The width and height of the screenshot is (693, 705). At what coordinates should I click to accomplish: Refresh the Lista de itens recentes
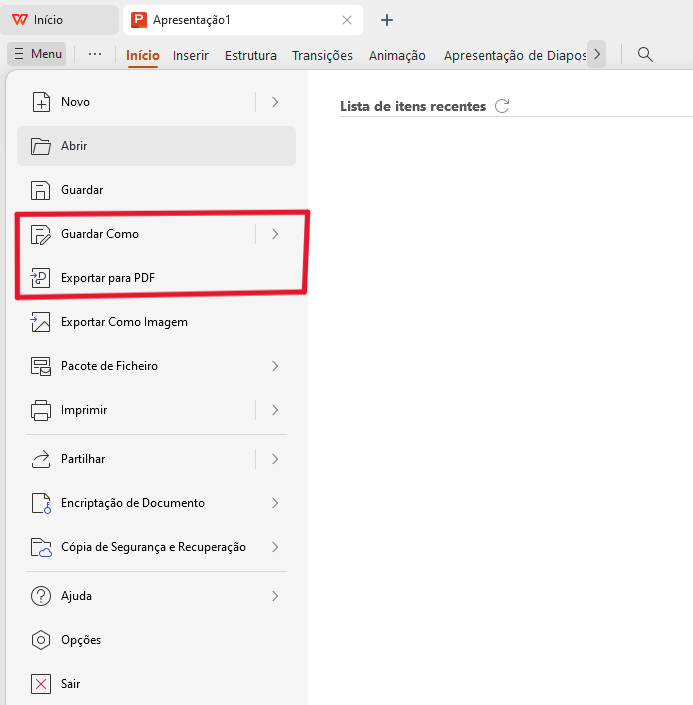tap(502, 106)
